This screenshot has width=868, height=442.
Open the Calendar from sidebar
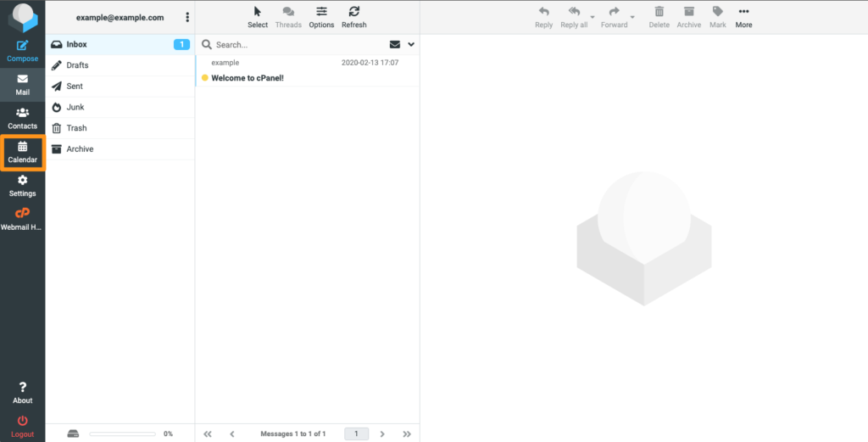tap(22, 153)
